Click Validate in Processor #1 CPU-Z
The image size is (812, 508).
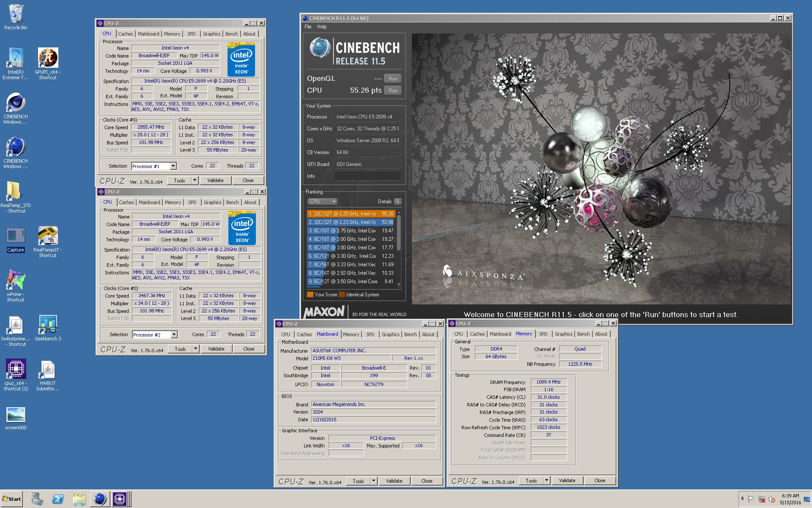(x=215, y=180)
